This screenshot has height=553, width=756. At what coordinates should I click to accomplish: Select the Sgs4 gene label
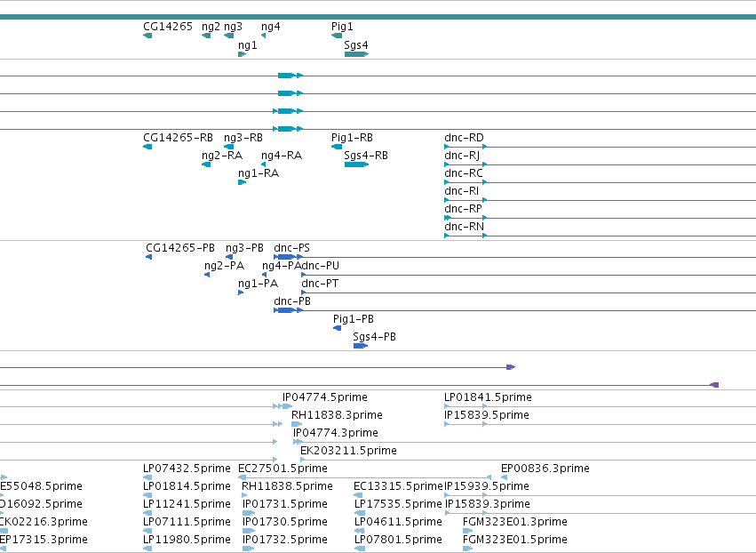[356, 45]
